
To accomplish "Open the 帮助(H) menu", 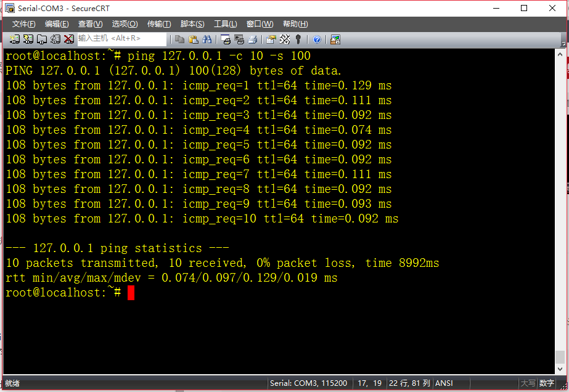I will pos(295,24).
